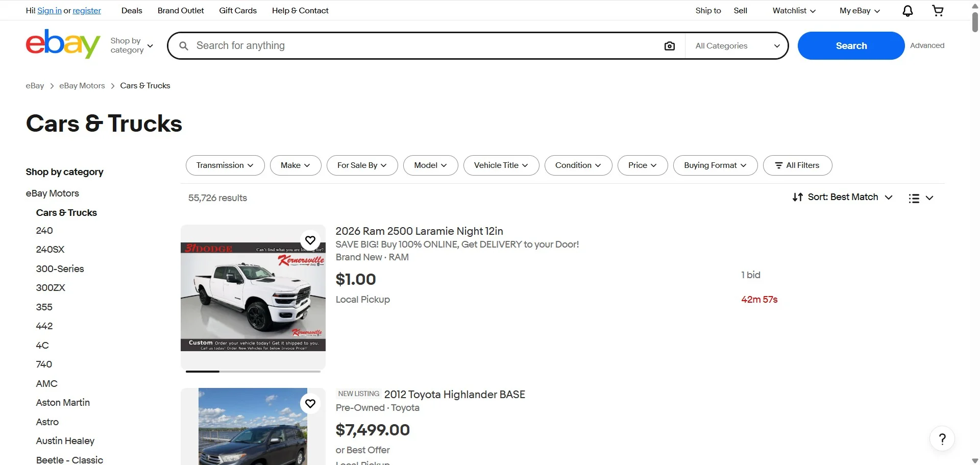
Task: Change the list view layout icon
Action: (x=921, y=198)
